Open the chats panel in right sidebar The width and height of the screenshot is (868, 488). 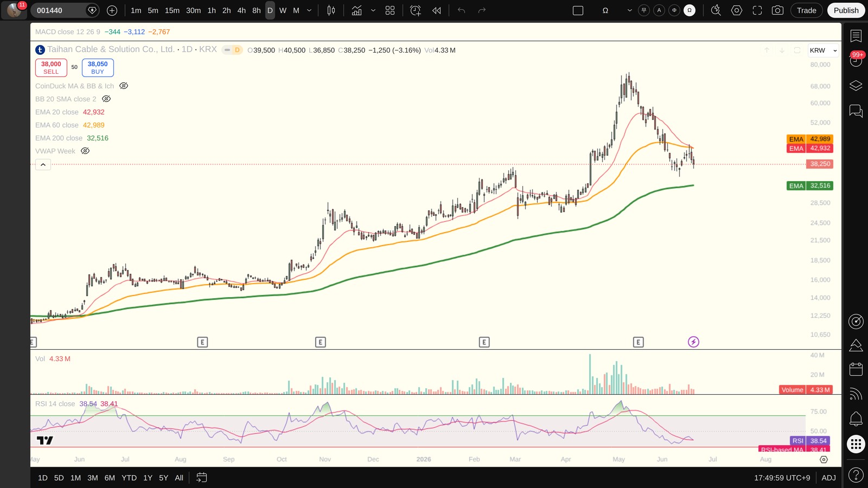click(x=856, y=111)
